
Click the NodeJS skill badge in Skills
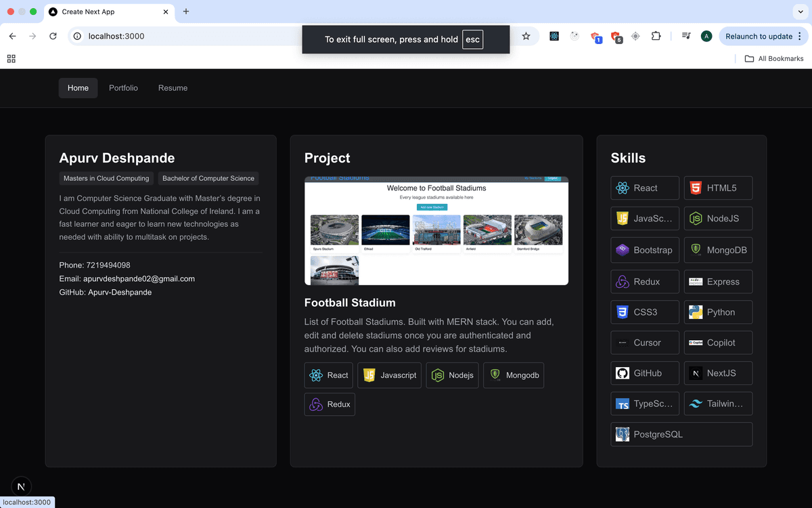pyautogui.click(x=718, y=219)
